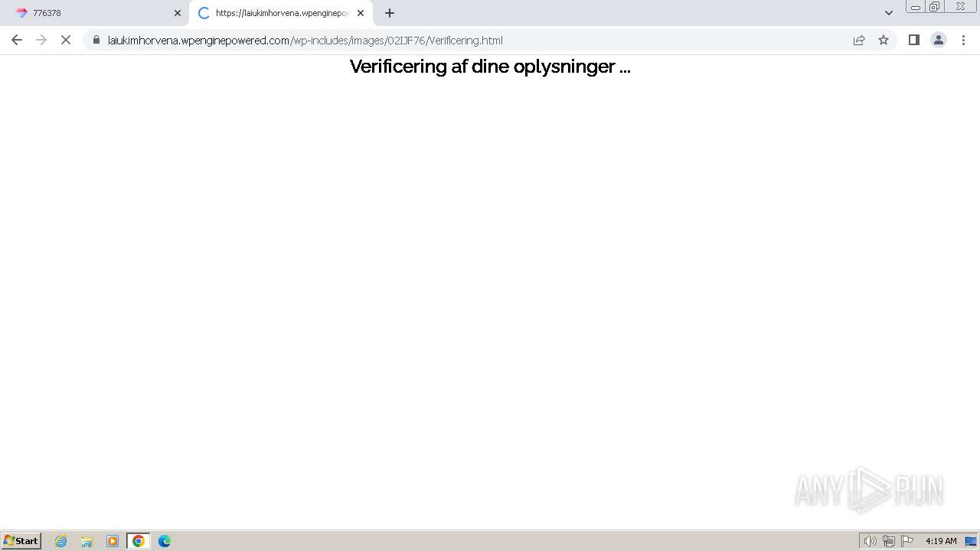Viewport: 980px width, 551px height.
Task: Restore down the Chrome window
Action: (935, 7)
